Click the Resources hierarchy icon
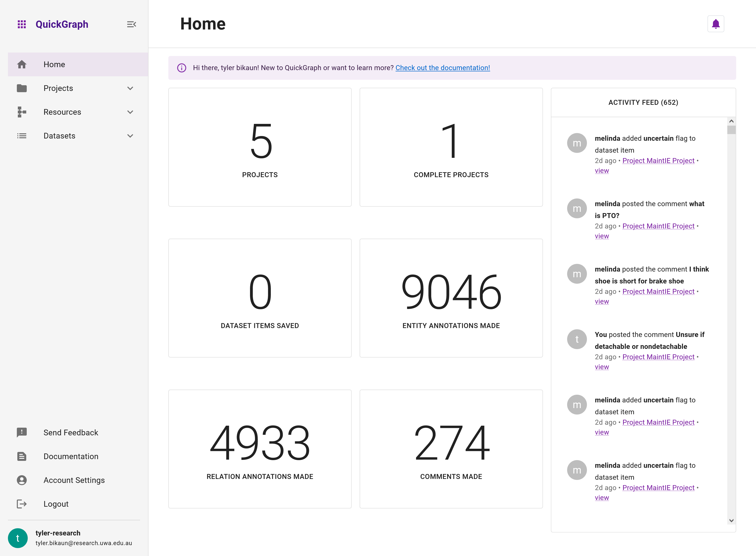 [22, 112]
